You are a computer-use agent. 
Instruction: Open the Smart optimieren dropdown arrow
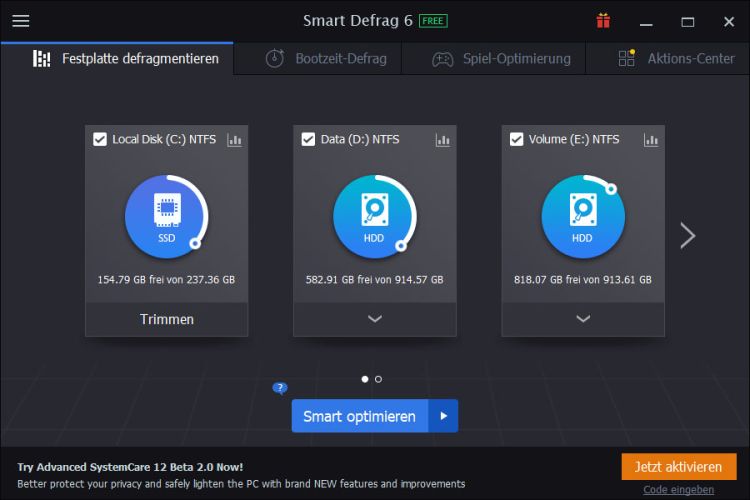(x=444, y=416)
